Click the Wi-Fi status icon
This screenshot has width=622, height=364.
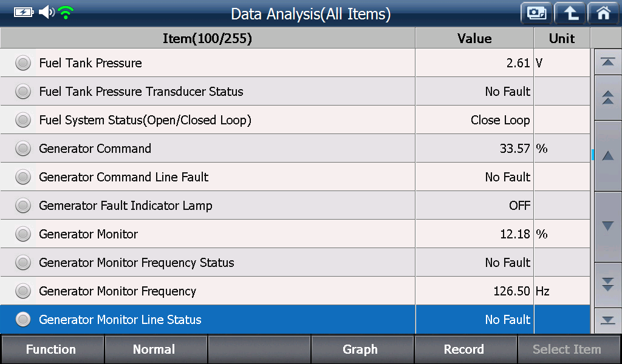click(x=66, y=13)
